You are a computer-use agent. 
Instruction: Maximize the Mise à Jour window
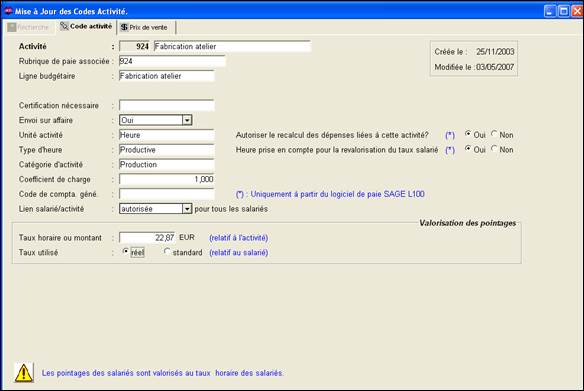564,11
